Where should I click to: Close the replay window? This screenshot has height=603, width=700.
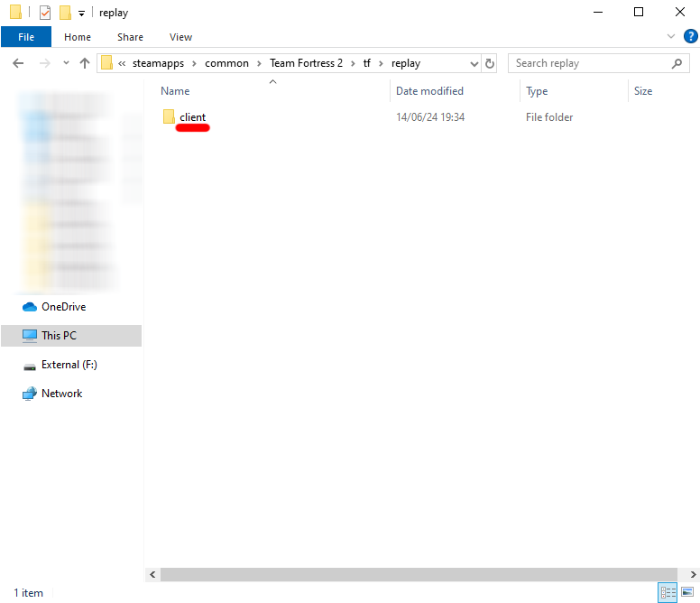click(680, 12)
